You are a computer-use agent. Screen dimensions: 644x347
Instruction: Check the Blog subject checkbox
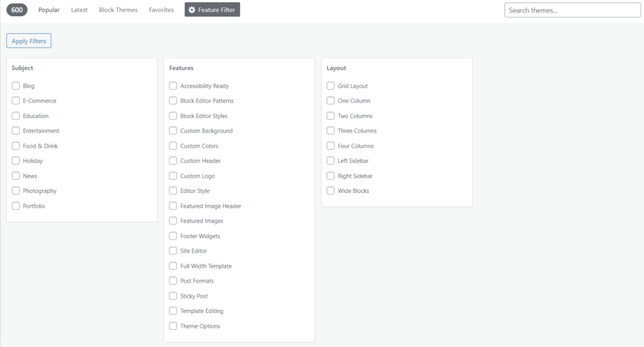(16, 86)
